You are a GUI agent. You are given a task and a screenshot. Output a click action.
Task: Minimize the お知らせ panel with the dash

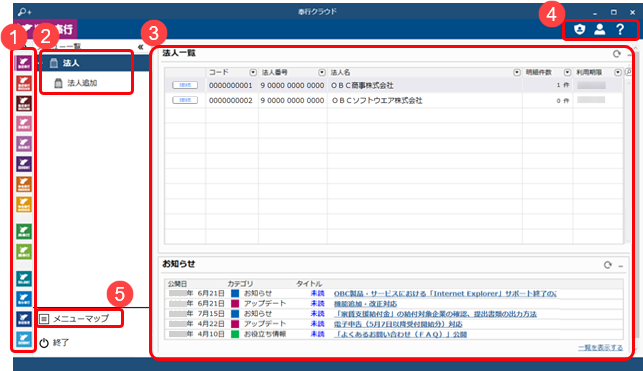coord(621,266)
